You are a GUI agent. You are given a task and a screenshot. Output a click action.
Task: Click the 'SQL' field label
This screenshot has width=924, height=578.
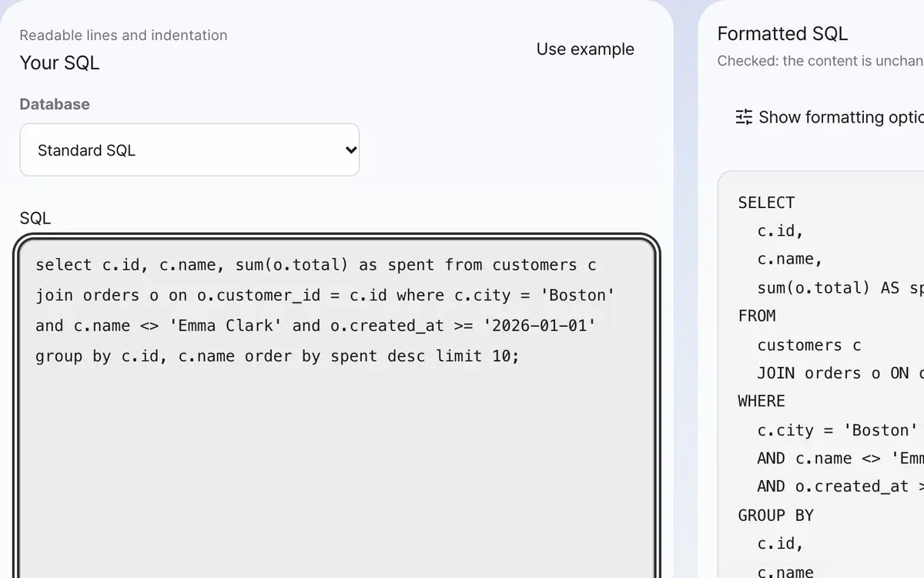(x=35, y=218)
